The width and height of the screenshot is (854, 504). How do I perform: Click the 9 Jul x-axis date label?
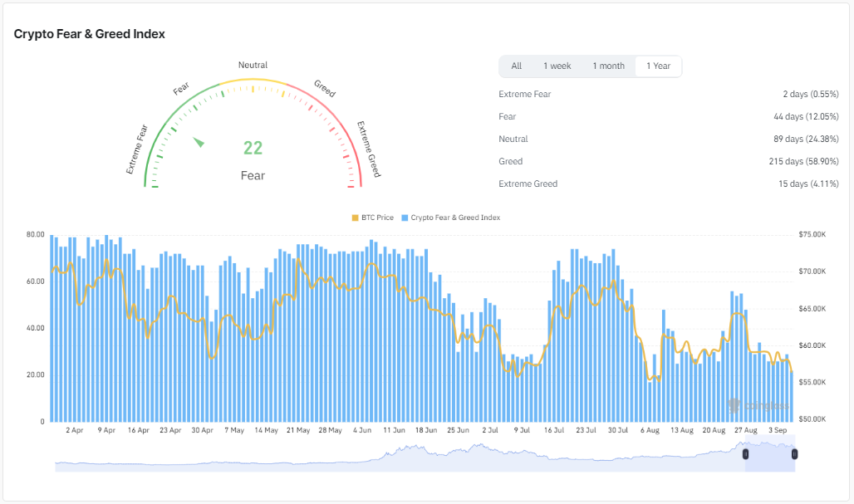[x=522, y=430]
